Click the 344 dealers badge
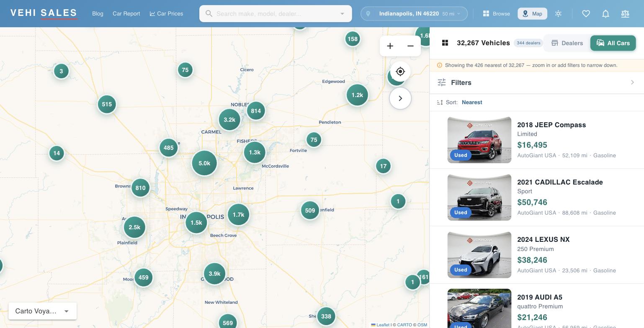Screen dimensions: 644x328 pos(528,43)
